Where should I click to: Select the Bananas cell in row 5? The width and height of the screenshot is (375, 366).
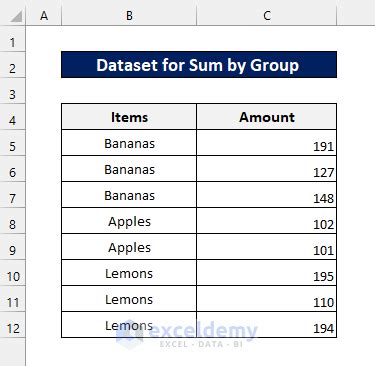(x=129, y=143)
